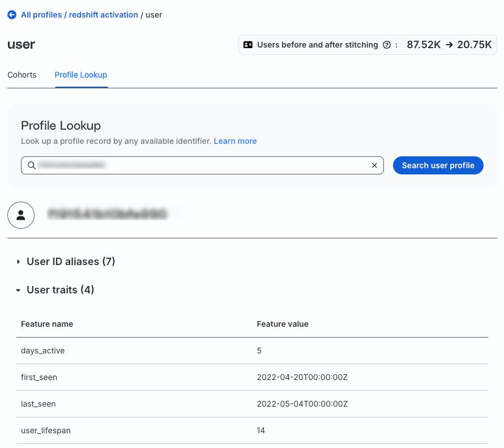Click the Feature value column header
The image size is (504, 448).
pos(283,324)
